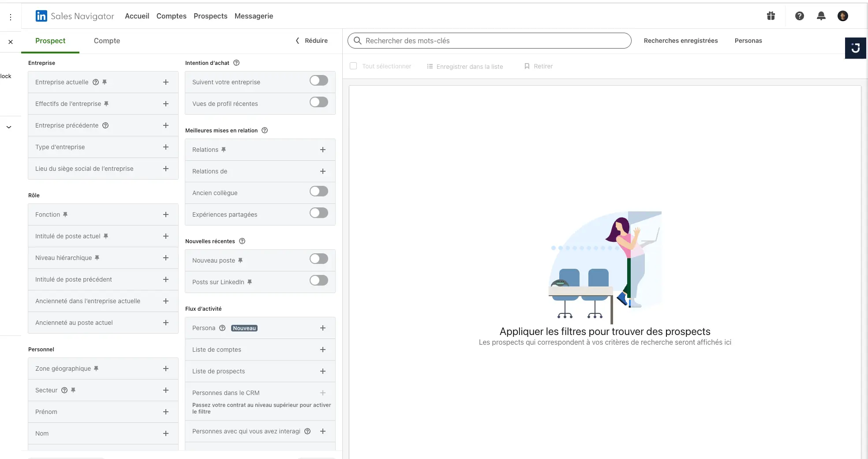
Task: Open Recherches enregistrées link
Action: pyautogui.click(x=681, y=41)
